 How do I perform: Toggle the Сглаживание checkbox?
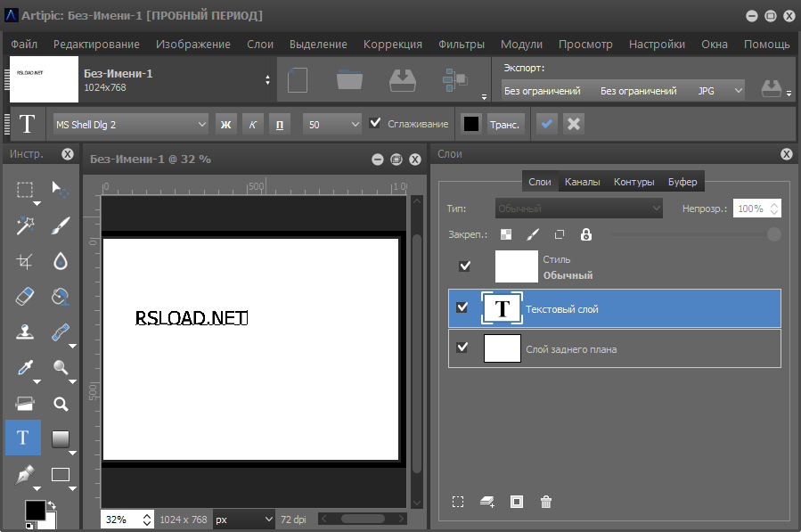(x=375, y=124)
